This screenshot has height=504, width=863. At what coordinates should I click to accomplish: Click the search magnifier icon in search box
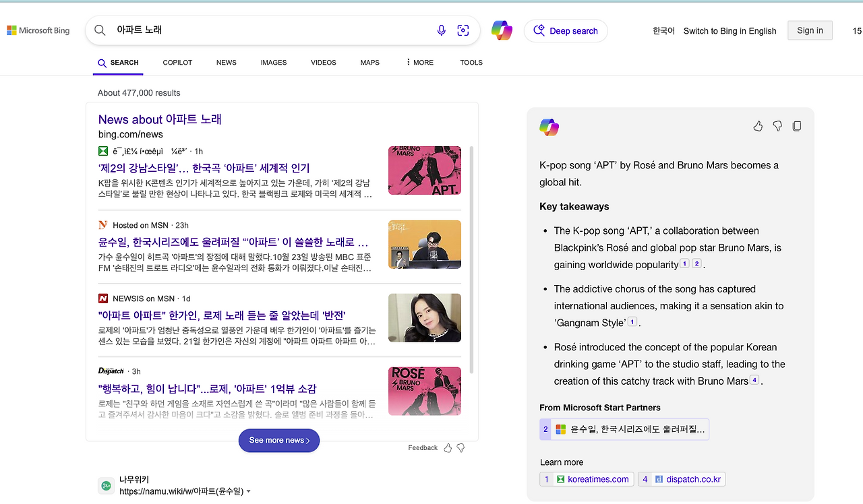point(100,30)
